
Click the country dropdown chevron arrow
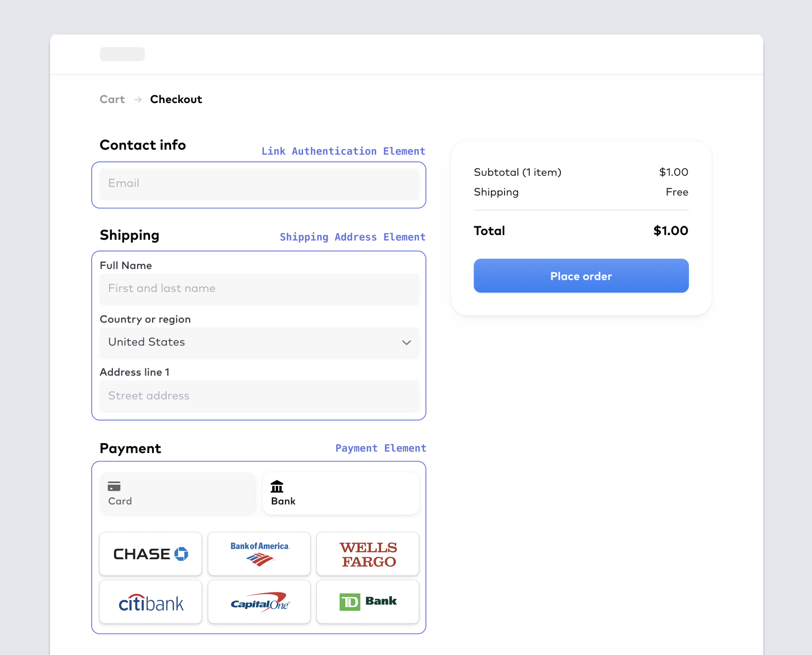[406, 343]
